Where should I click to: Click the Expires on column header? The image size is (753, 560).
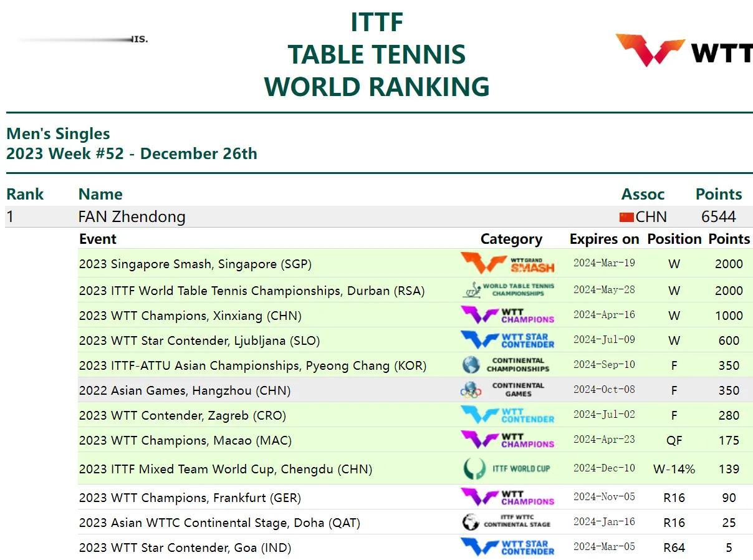point(604,239)
